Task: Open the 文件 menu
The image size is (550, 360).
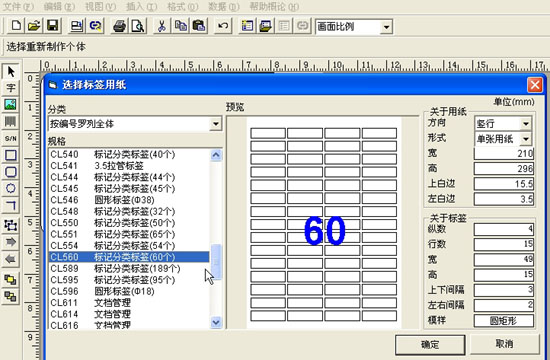Action: point(18,6)
